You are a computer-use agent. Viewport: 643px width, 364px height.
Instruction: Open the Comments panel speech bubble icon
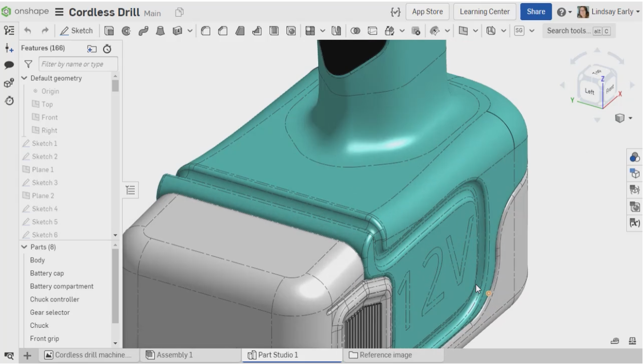click(x=9, y=65)
